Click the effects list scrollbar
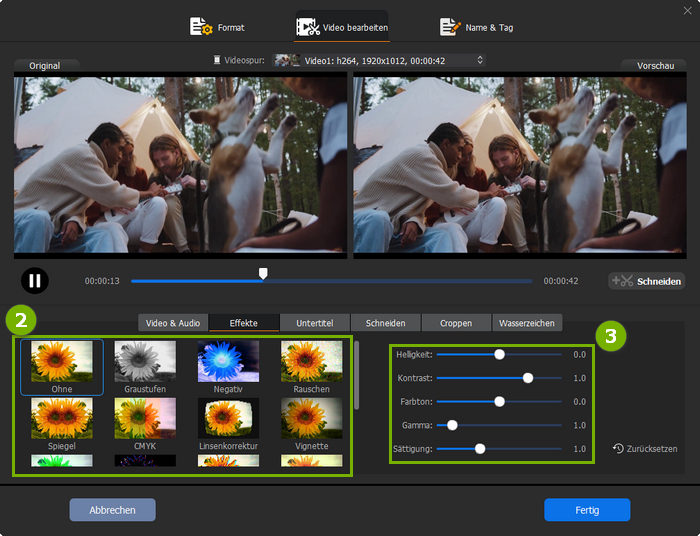The width and height of the screenshot is (700, 536). [x=357, y=375]
